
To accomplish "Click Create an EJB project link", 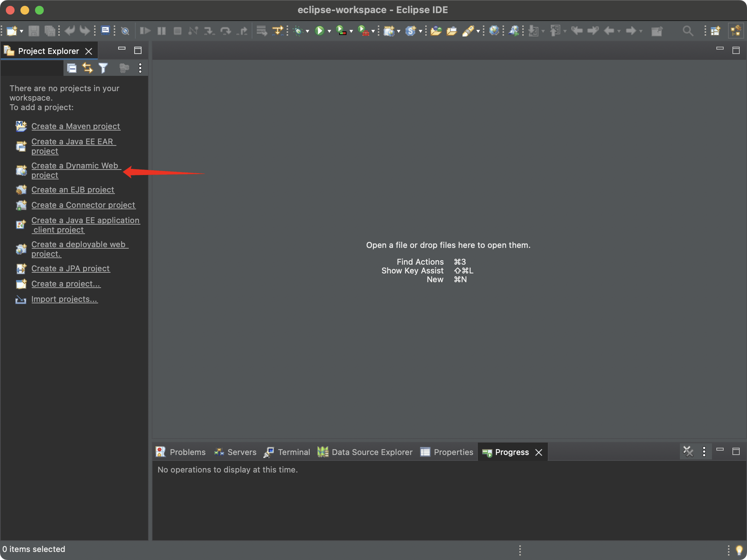I will (x=73, y=190).
